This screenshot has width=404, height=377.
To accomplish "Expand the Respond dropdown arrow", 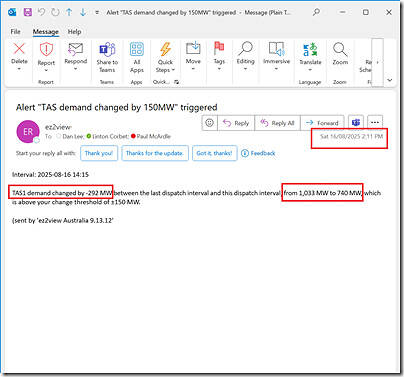I will (76, 69).
